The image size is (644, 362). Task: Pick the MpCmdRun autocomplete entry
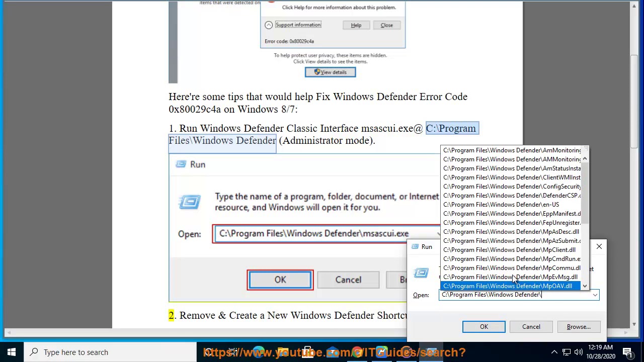(x=511, y=259)
